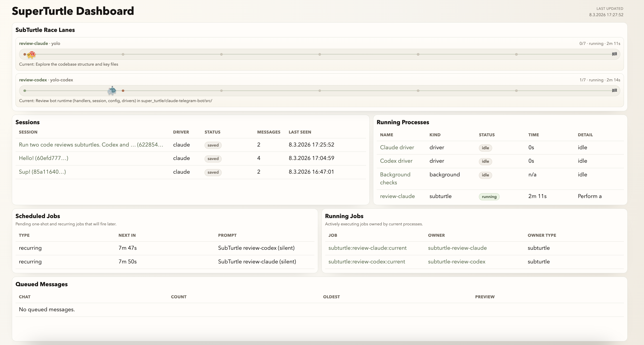Select the Sessions section header
Image resolution: width=644 pixels, height=345 pixels.
28,122
